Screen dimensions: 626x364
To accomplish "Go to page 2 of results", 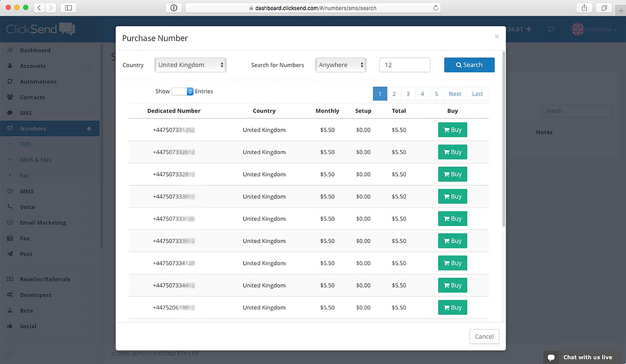I will click(394, 94).
